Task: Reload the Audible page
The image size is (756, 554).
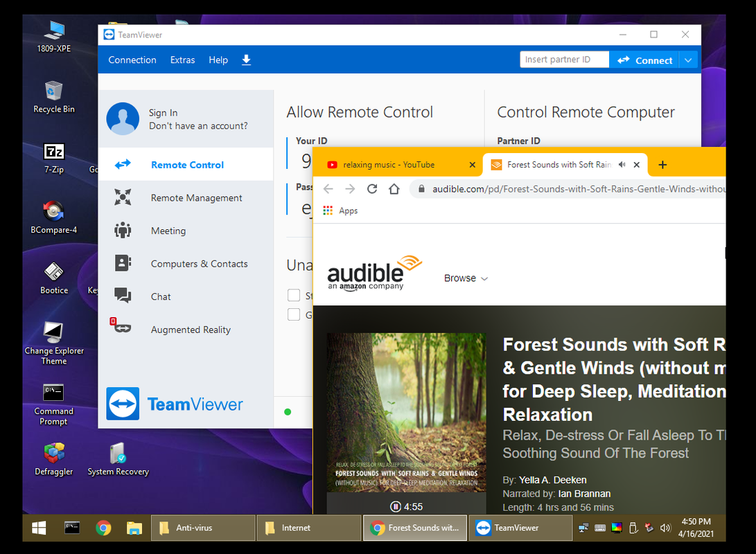Action: click(x=371, y=189)
